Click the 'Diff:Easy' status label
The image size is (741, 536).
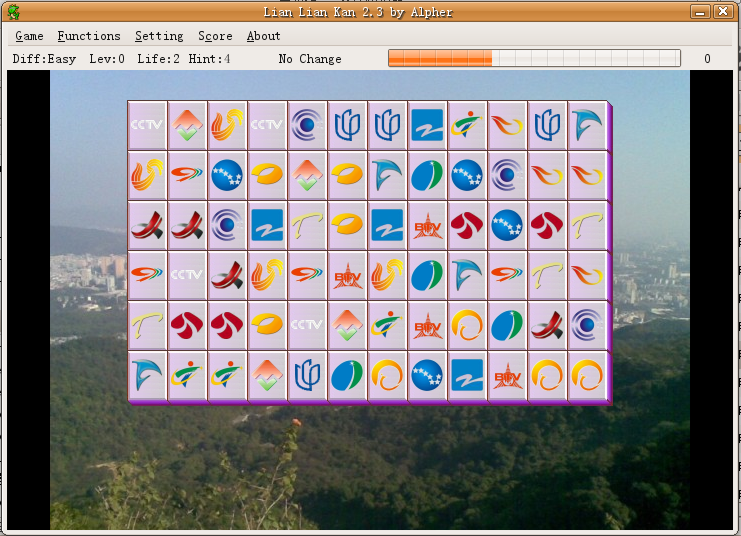(x=44, y=59)
